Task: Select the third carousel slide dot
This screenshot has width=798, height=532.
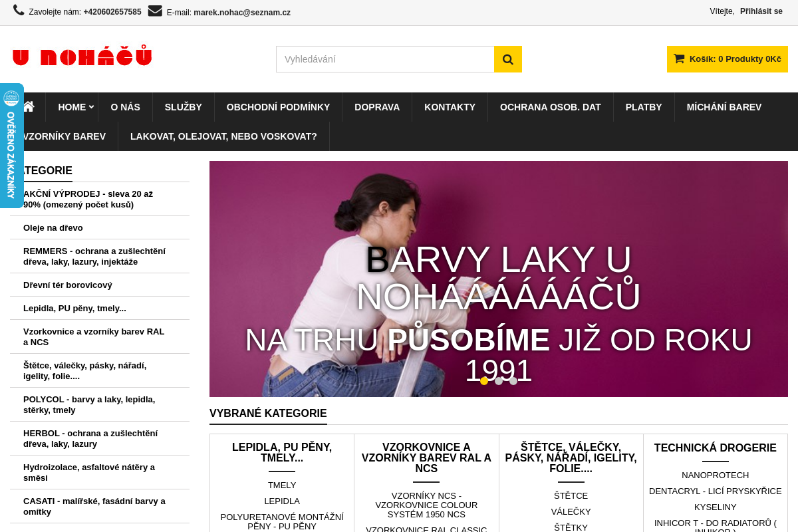Action: click(x=513, y=381)
